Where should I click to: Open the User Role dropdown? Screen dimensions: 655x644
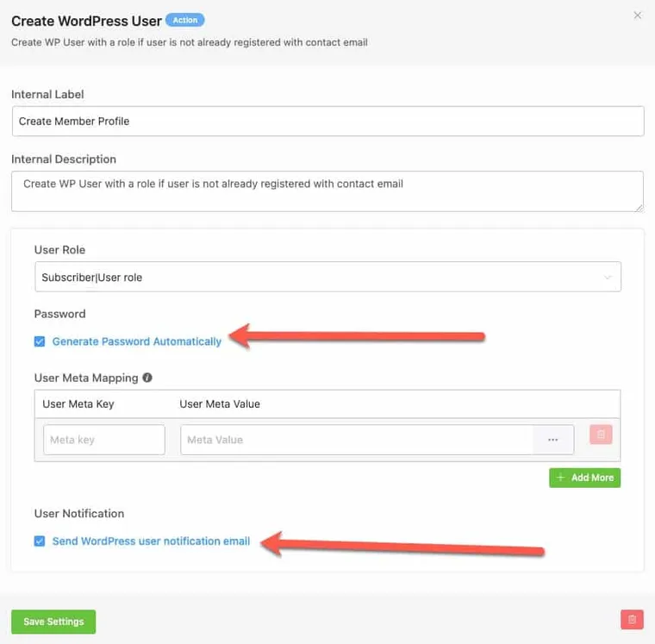click(x=327, y=277)
